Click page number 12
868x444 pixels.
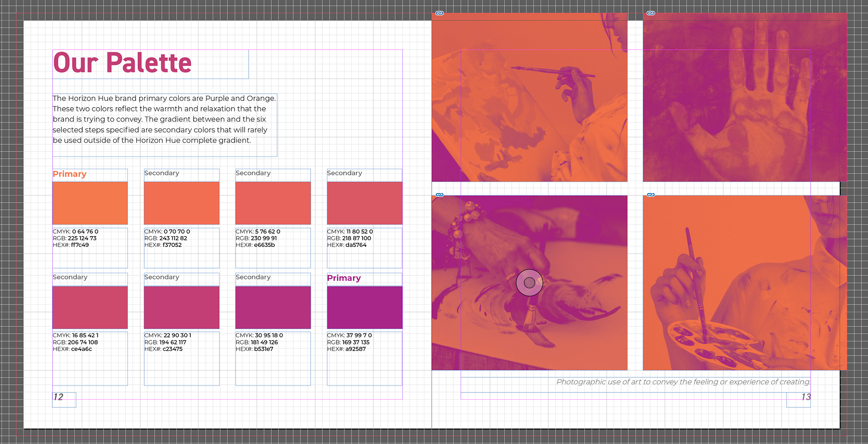pos(59,397)
